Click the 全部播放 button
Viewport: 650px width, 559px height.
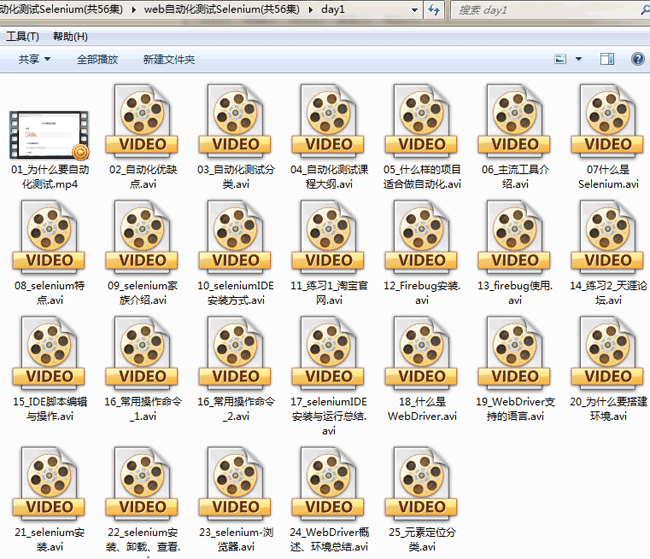pyautogui.click(x=97, y=59)
